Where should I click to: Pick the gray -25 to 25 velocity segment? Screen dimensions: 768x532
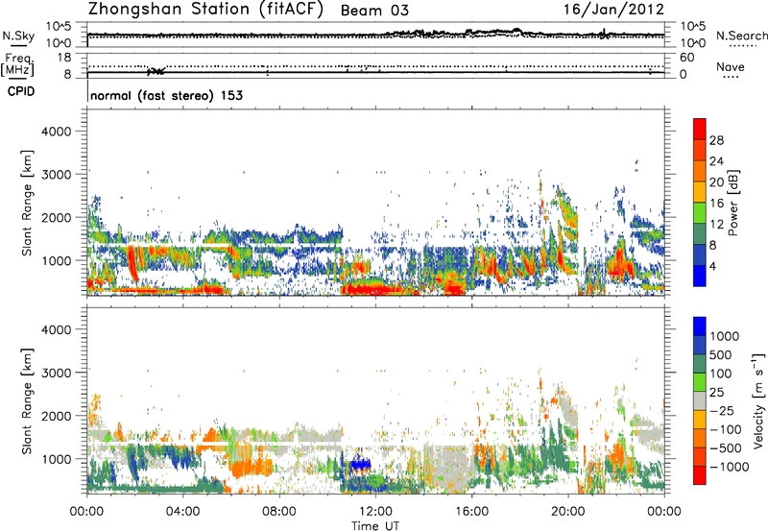tap(700, 400)
